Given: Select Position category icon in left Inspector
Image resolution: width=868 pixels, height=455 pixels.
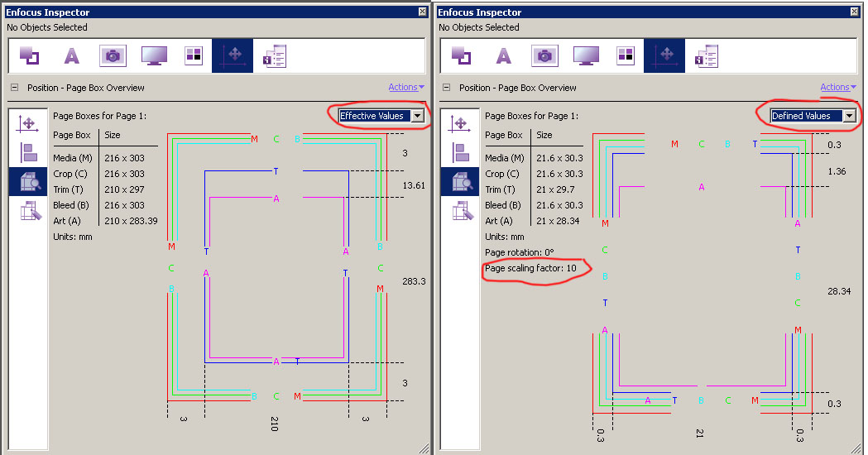Looking at the screenshot, I should (x=233, y=56).
